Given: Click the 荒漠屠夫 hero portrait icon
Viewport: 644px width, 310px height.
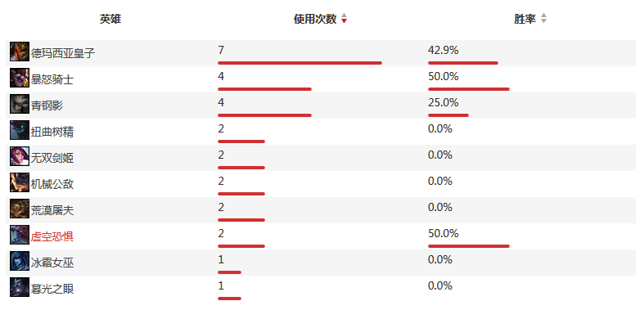Looking at the screenshot, I should 20,209.
